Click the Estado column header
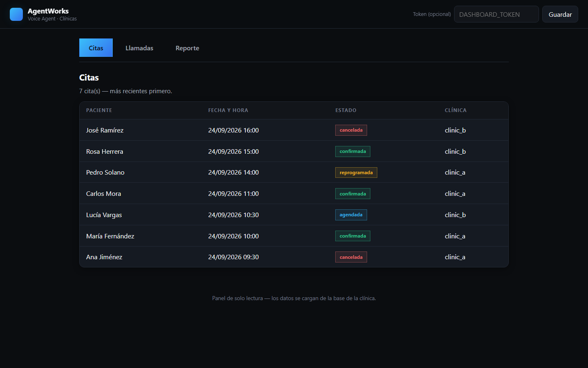 coord(346,110)
